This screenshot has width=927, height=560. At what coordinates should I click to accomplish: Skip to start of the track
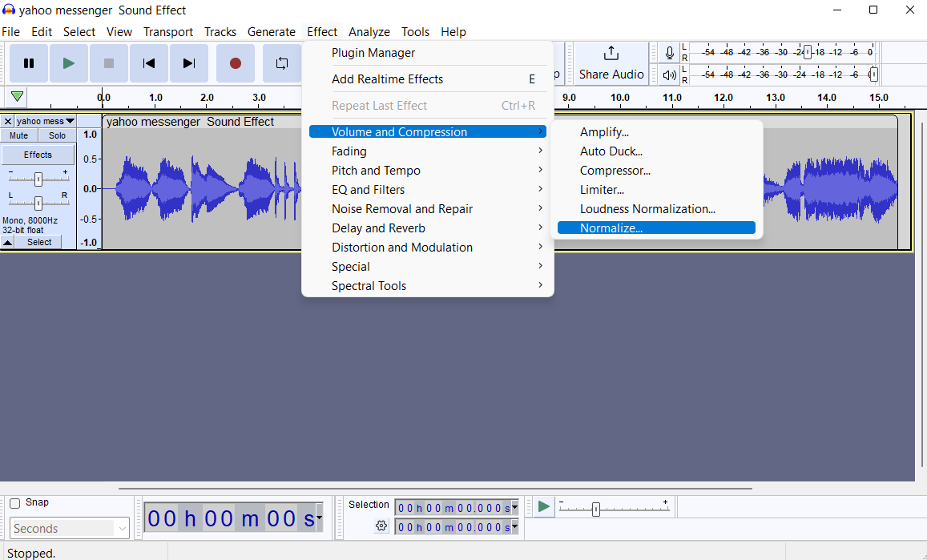pos(149,63)
